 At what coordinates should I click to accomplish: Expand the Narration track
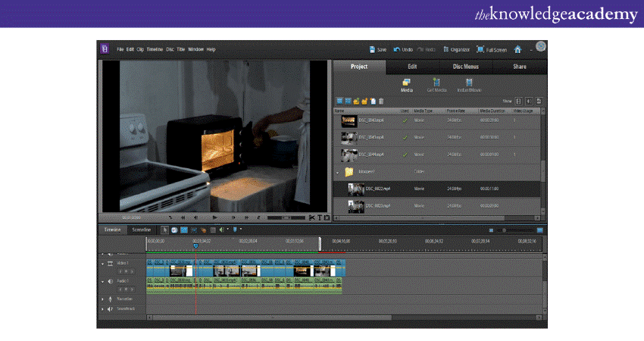click(x=102, y=299)
